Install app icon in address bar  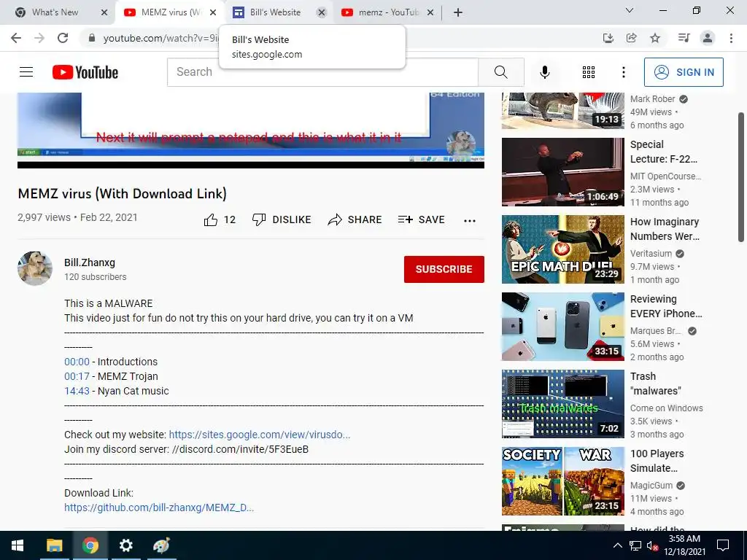[608, 38]
